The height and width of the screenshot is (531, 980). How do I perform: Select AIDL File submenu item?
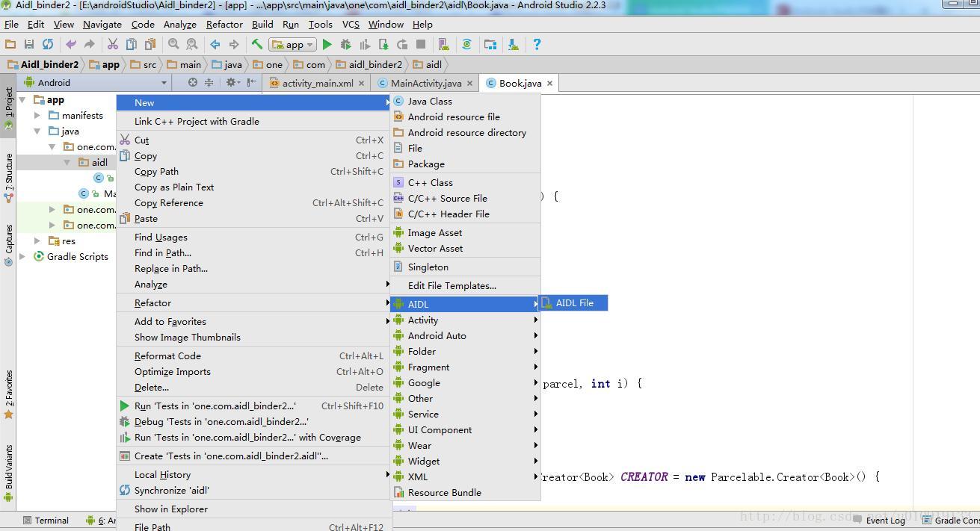573,302
